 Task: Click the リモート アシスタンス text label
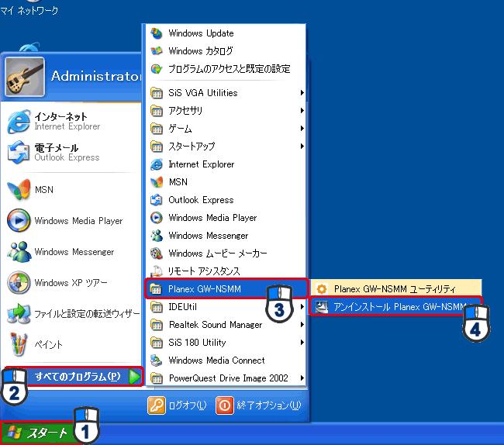pos(204,271)
